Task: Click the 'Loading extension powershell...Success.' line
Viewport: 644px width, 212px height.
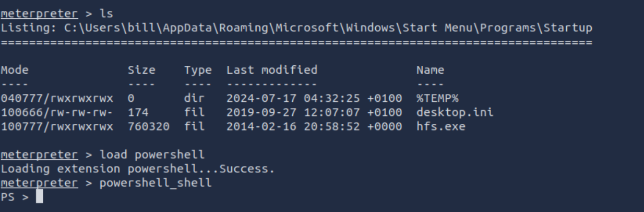Action: pyautogui.click(x=138, y=169)
